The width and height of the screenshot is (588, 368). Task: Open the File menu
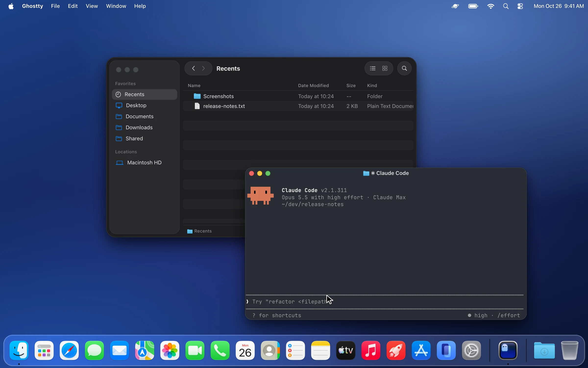click(x=55, y=6)
